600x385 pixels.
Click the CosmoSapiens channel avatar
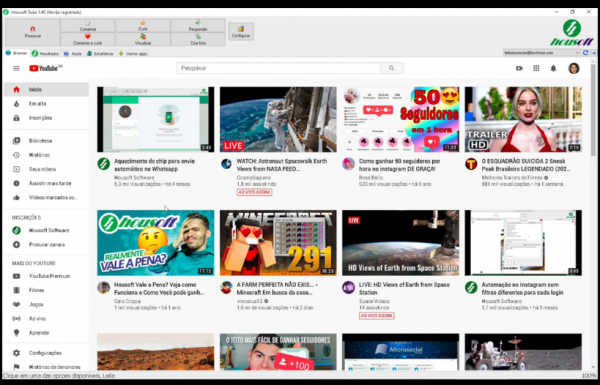[226, 164]
